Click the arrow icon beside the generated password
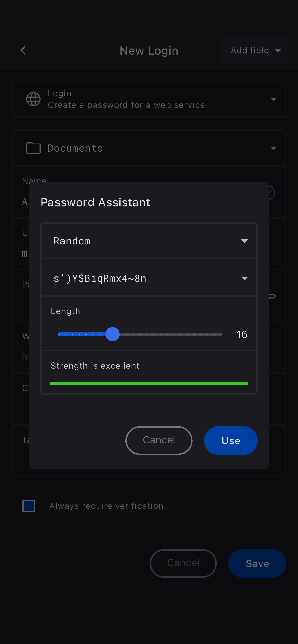This screenshot has width=298, height=644. (244, 278)
